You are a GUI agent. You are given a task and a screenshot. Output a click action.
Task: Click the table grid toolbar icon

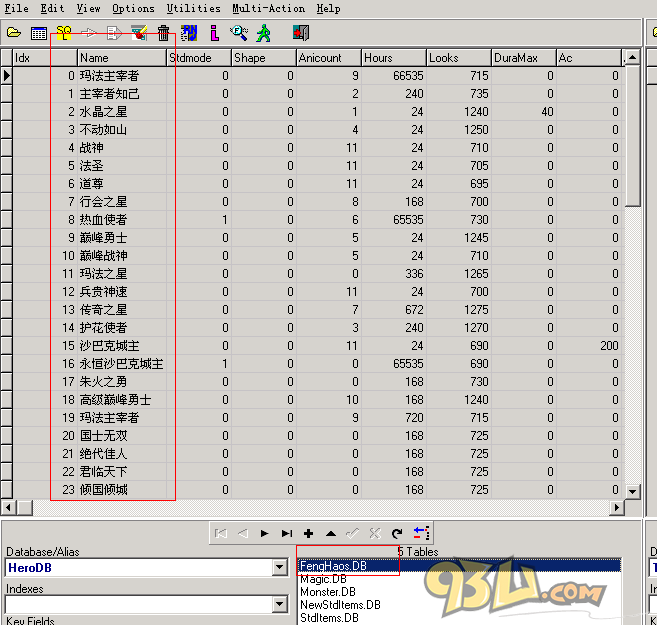pyautogui.click(x=39, y=33)
